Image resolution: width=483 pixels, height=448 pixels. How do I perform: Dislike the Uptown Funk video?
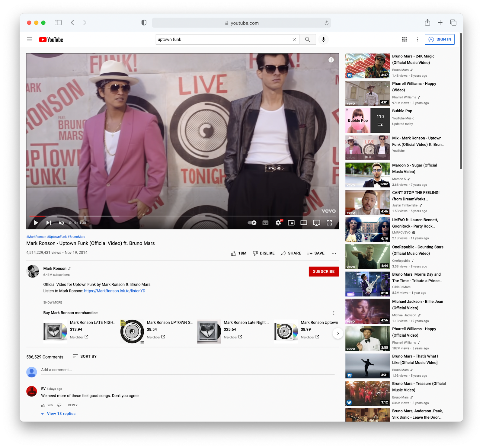click(x=264, y=253)
